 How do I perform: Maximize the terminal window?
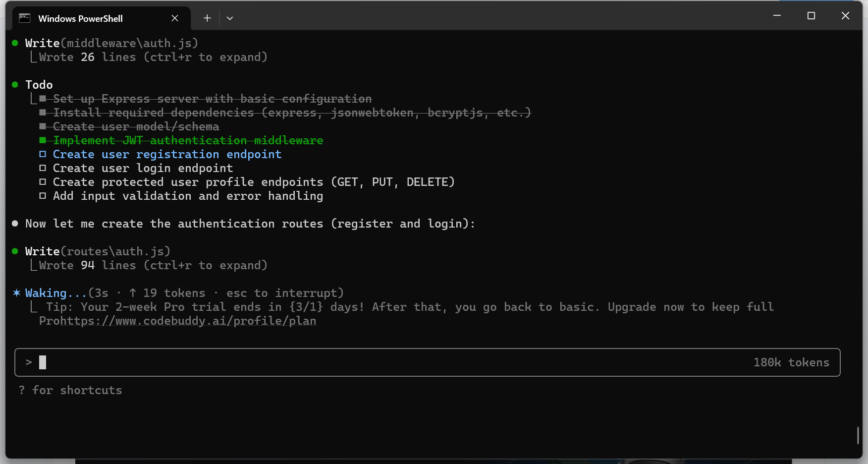pyautogui.click(x=811, y=16)
